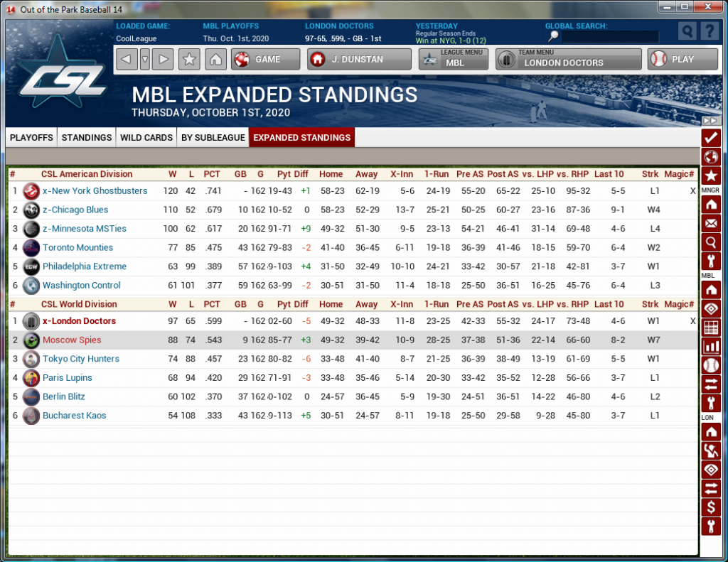Open the League Menu MBL dropdown
The image size is (728, 562).
(453, 60)
